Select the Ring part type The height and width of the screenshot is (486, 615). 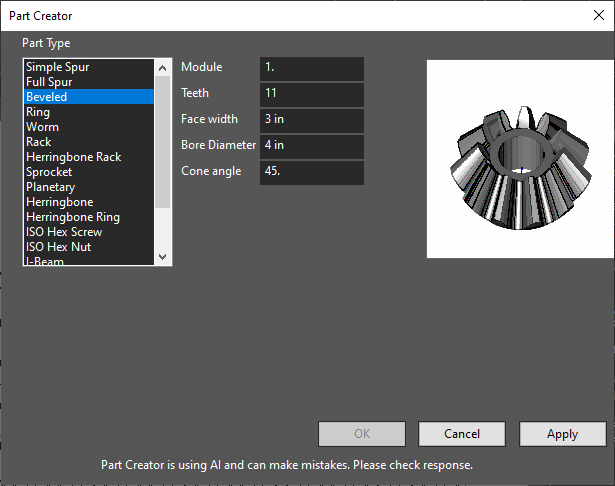click(x=89, y=112)
